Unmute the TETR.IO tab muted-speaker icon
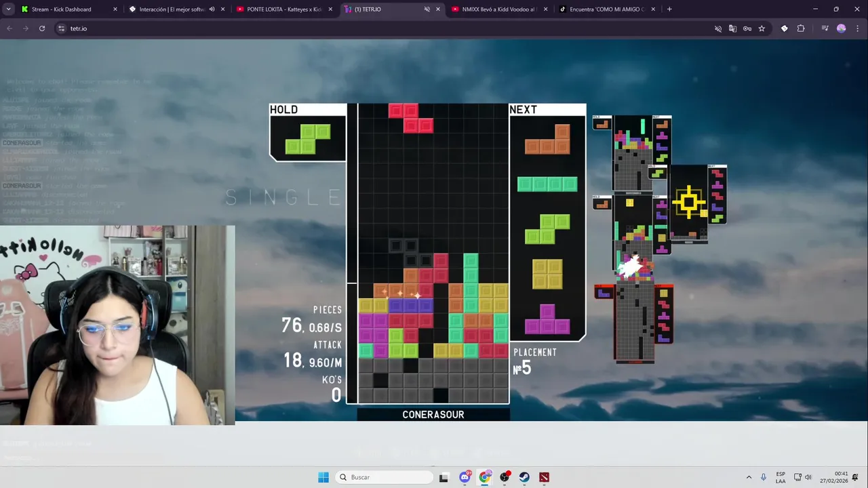The height and width of the screenshot is (488, 868). [427, 9]
